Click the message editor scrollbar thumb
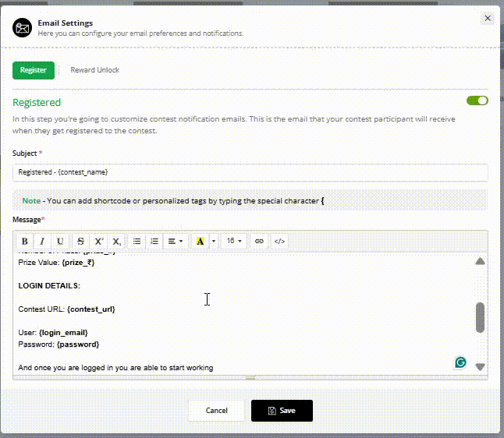The width and height of the screenshot is (504, 438). pos(480,317)
